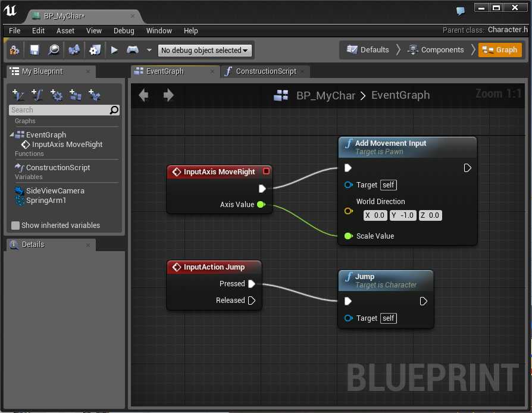
Task: Click the InputAxis MoveRight exec output pin
Action: point(262,189)
